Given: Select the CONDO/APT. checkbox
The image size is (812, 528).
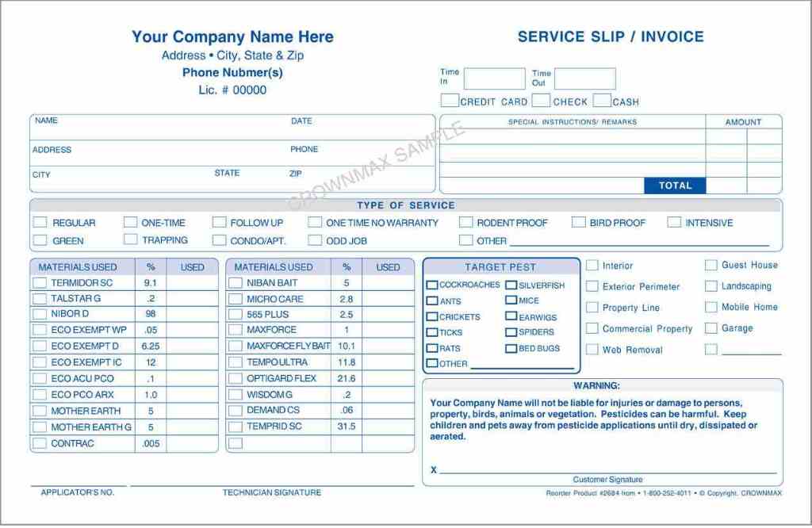Looking at the screenshot, I should 220,240.
